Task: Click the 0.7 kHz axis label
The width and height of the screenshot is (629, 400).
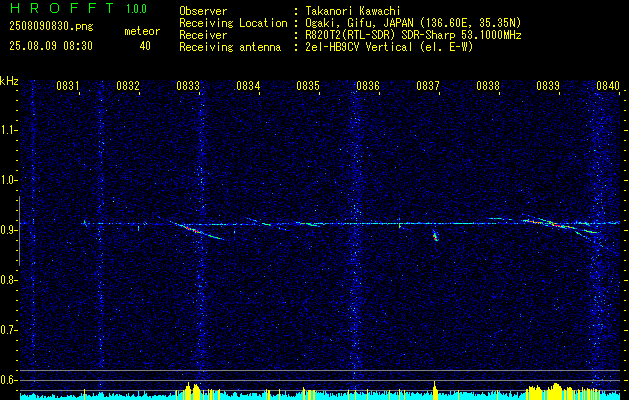Action: click(x=8, y=330)
